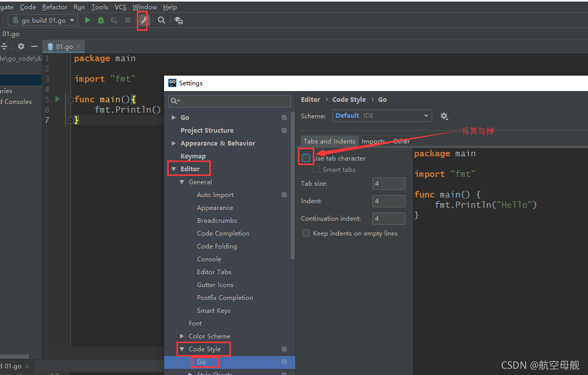Screen dimensions: 588x375
Task: Open the VCS menu
Action: (x=120, y=7)
